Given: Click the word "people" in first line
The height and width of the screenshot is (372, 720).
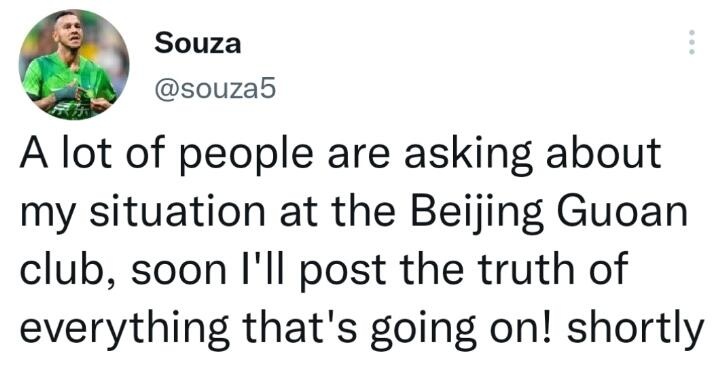Looking at the screenshot, I should tap(248, 156).
